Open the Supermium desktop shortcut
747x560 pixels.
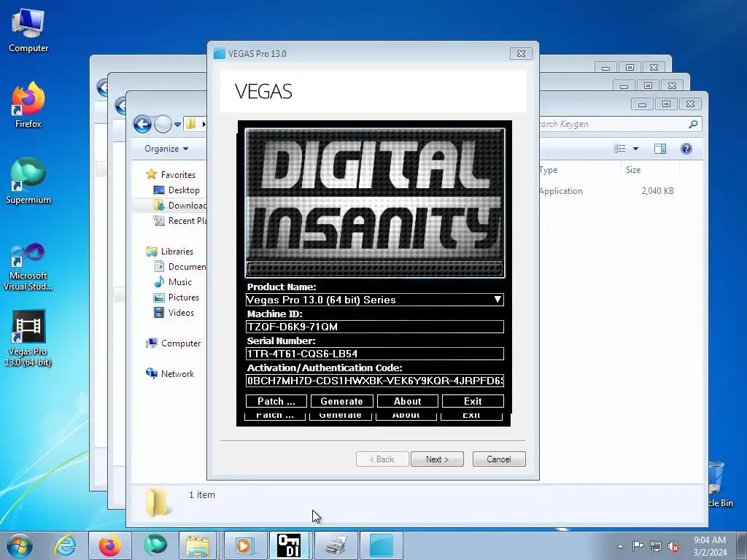tap(28, 181)
